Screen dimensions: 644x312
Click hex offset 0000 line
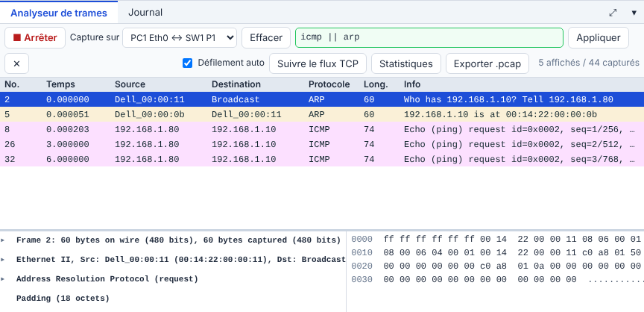tap(362, 240)
